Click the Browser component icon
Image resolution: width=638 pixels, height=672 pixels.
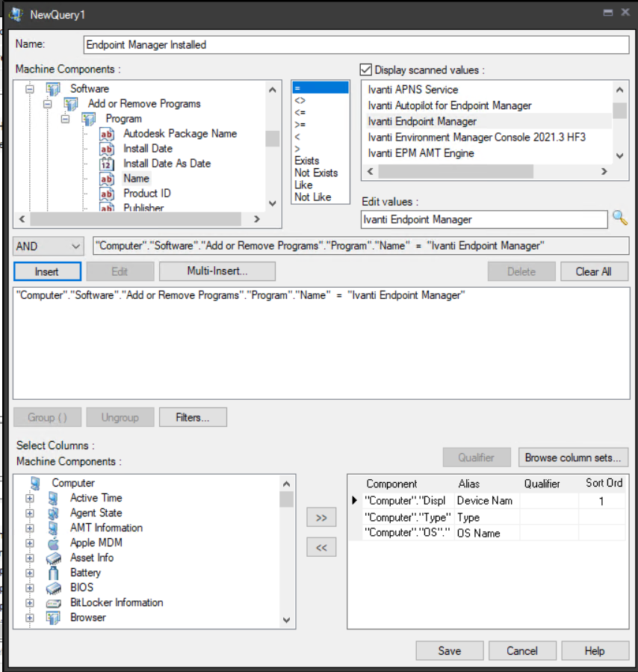[53, 617]
